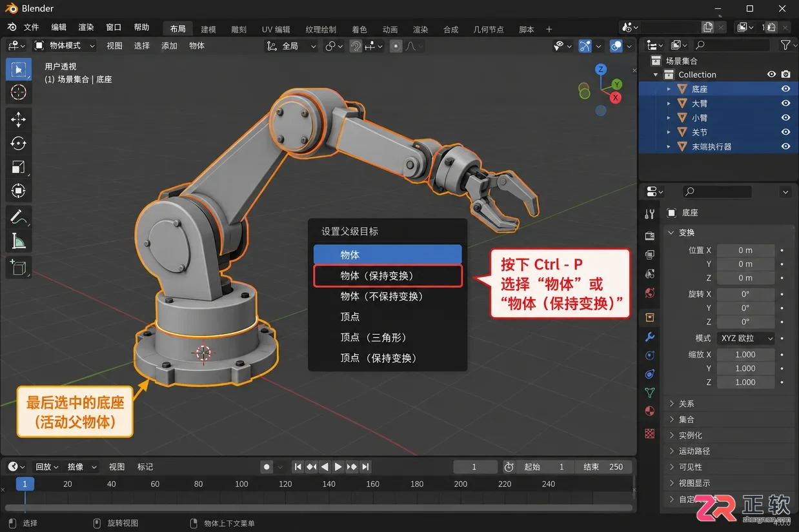Click the Z axis of the navigation gizmo
This screenshot has height=532, width=799.
(601, 69)
